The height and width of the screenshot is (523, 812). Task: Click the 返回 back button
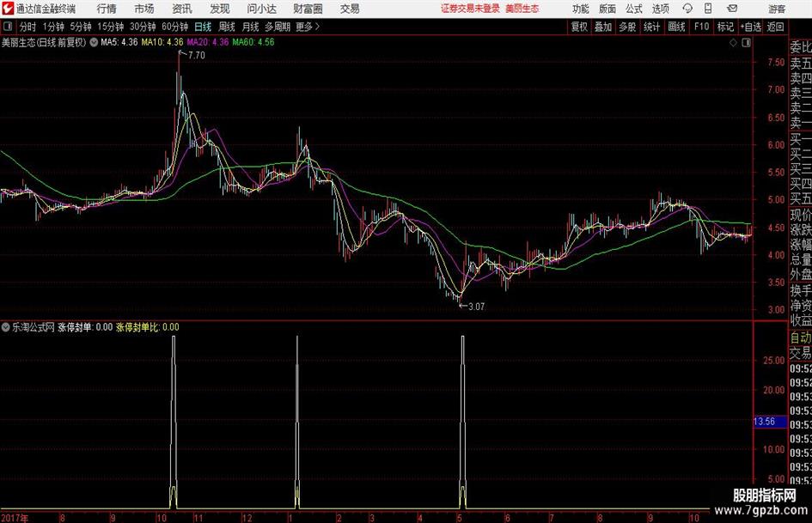click(775, 27)
